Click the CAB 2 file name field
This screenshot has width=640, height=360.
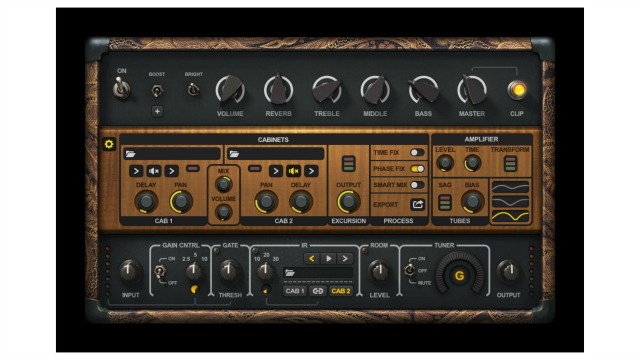[x=276, y=154]
